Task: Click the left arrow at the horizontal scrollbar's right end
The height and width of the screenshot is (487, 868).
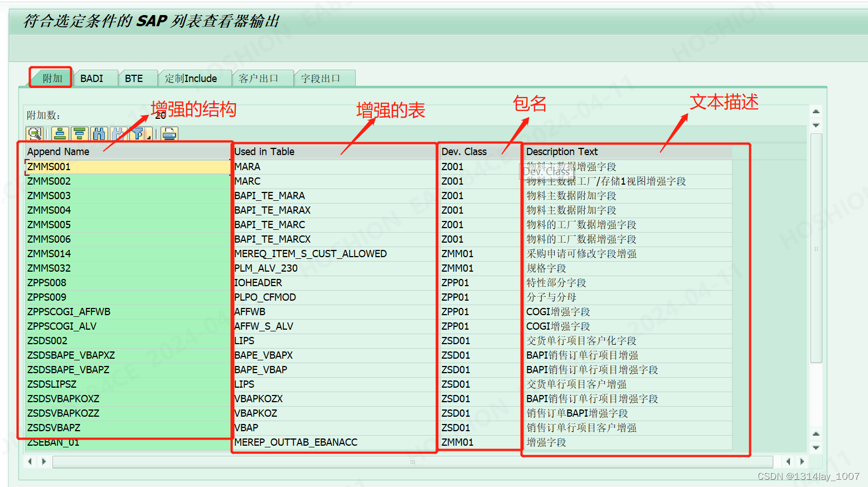Action: pyautogui.click(x=788, y=461)
